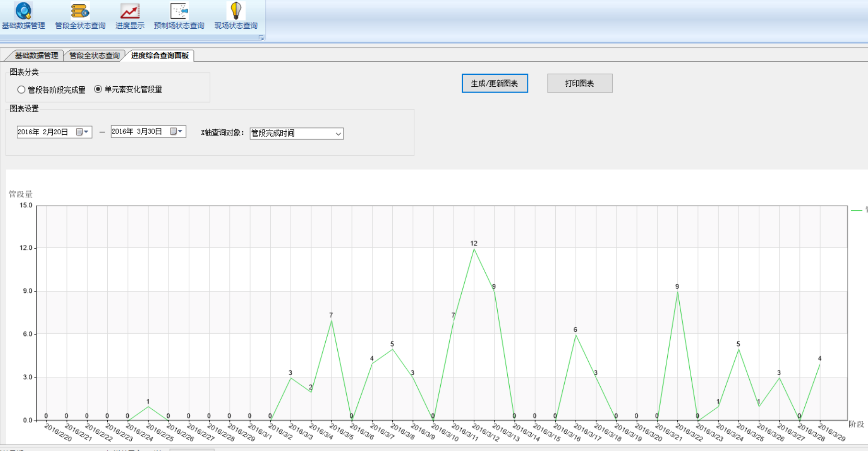The image size is (868, 451).
Task: Open the 现场状态查询 lightbulb icon
Action: (x=236, y=16)
